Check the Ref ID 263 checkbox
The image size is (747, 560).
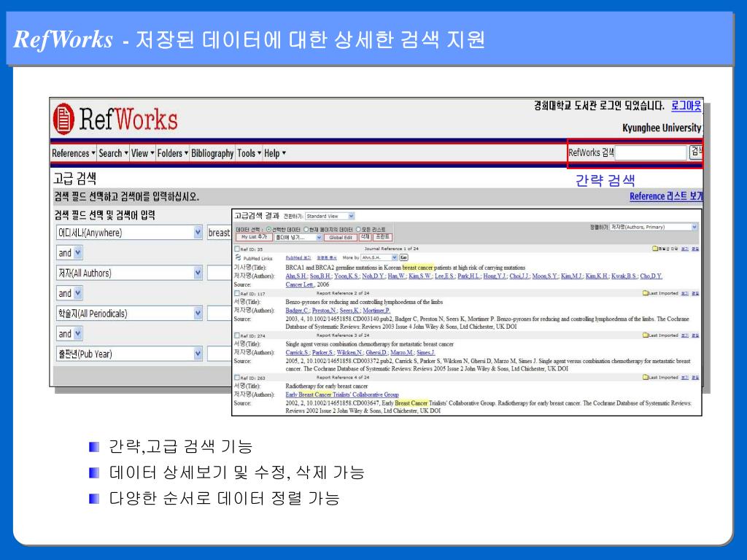click(x=237, y=377)
